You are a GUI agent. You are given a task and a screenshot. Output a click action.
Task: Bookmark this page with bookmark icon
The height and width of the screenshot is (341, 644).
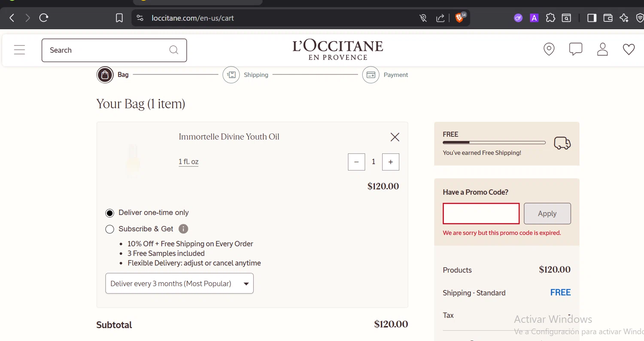pyautogui.click(x=119, y=18)
